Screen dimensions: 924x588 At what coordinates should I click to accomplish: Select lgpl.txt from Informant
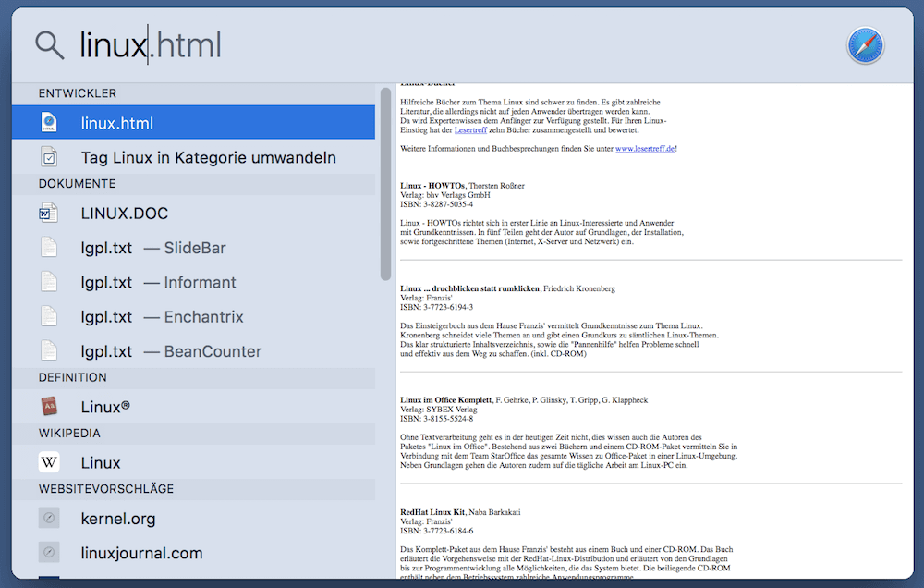(x=193, y=283)
